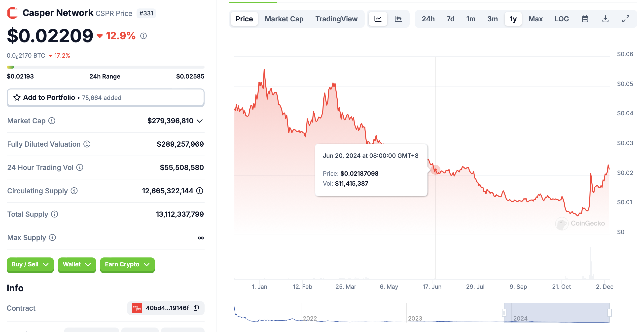
Task: Click the left handle of range navigator
Action: click(x=504, y=312)
